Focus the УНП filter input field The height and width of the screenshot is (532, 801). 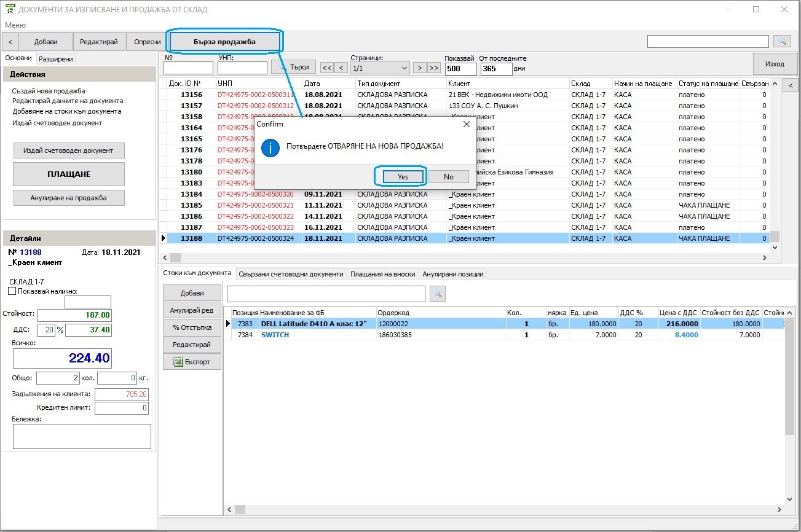pyautogui.click(x=242, y=68)
